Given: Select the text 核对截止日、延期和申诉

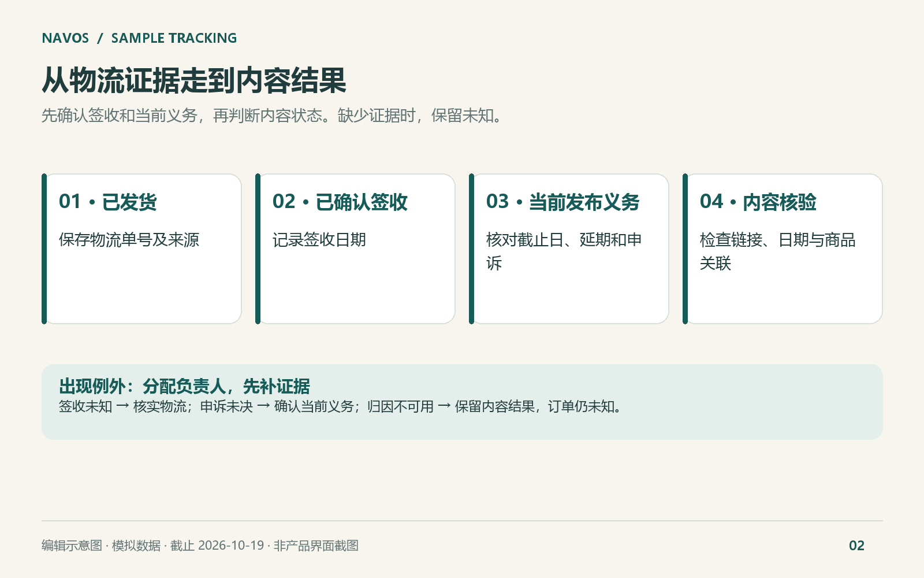Looking at the screenshot, I should pos(564,251).
